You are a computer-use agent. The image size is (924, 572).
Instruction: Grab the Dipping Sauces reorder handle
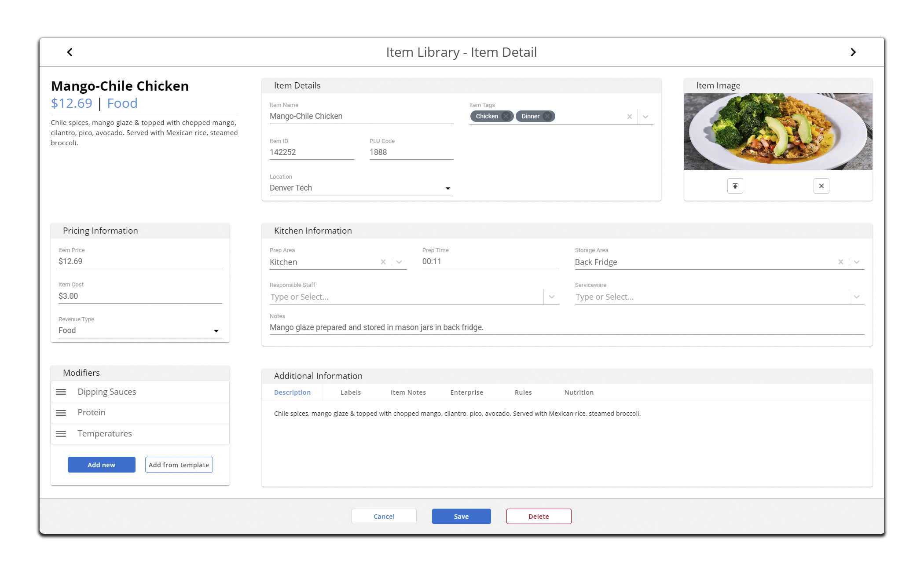click(x=61, y=392)
